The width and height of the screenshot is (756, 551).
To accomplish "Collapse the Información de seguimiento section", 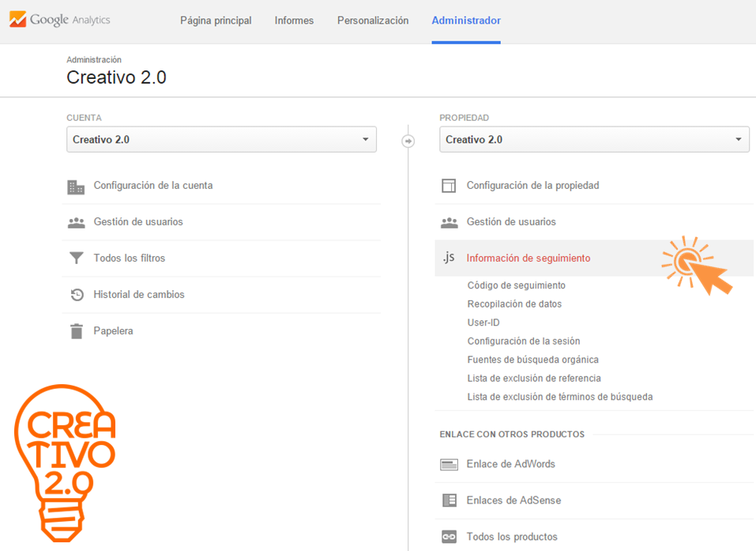I will [x=594, y=259].
